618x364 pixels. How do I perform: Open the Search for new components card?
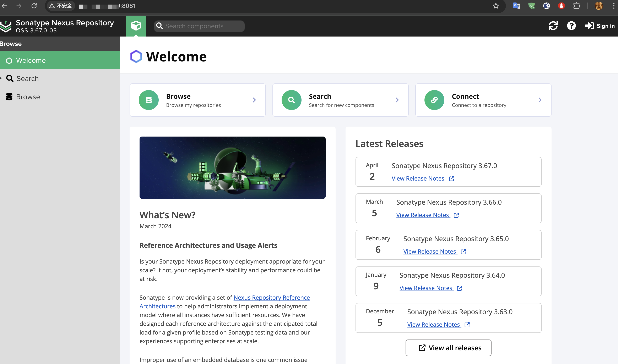(x=340, y=100)
